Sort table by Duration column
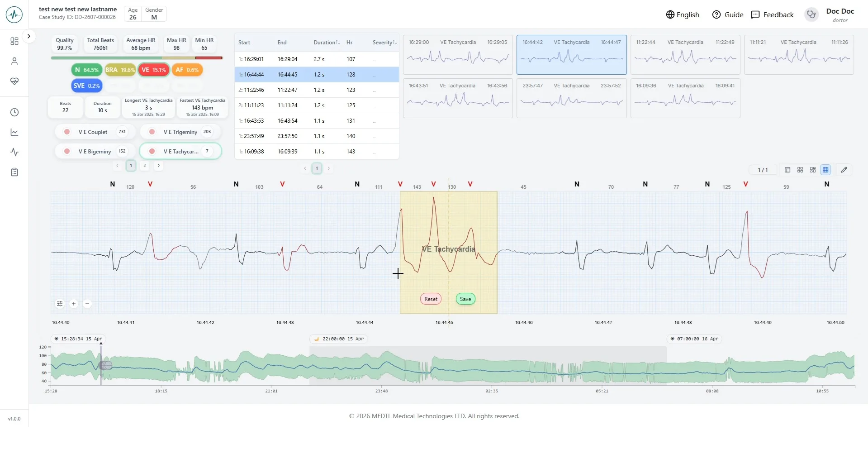This screenshot has height=449, width=868. pyautogui.click(x=327, y=42)
